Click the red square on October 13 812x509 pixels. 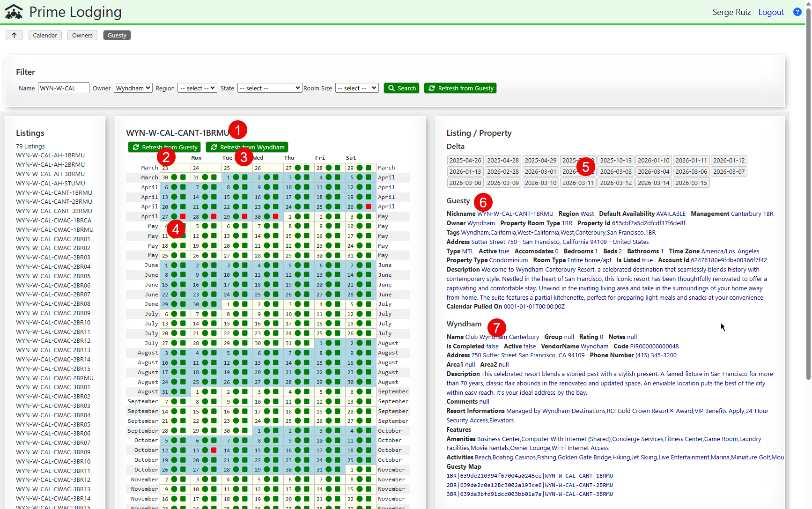click(214, 450)
